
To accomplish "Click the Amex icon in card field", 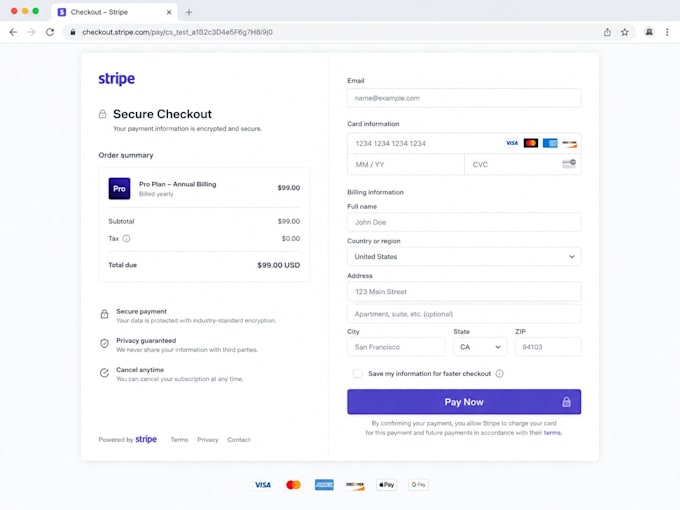I will pos(550,143).
